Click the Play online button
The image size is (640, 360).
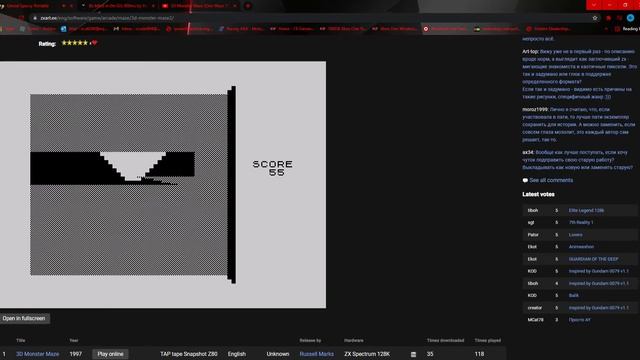(x=110, y=354)
